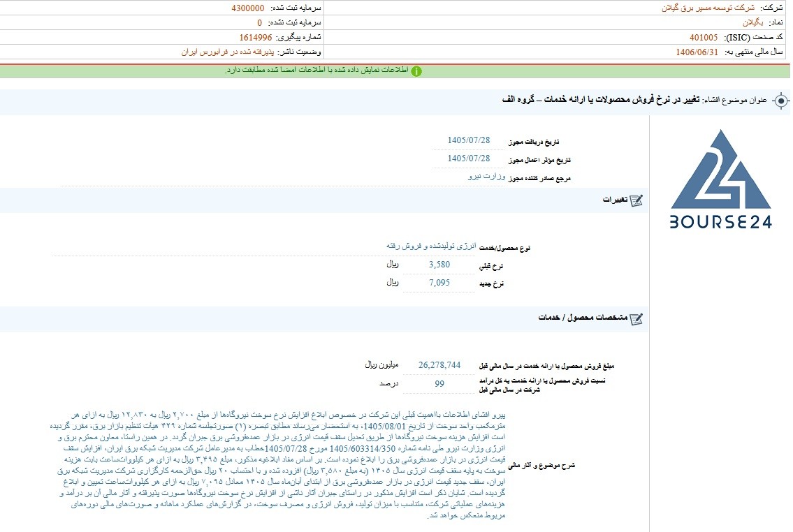The width and height of the screenshot is (793, 532).
Task: Click previous year sales amount 26,278,744
Action: tap(439, 364)
